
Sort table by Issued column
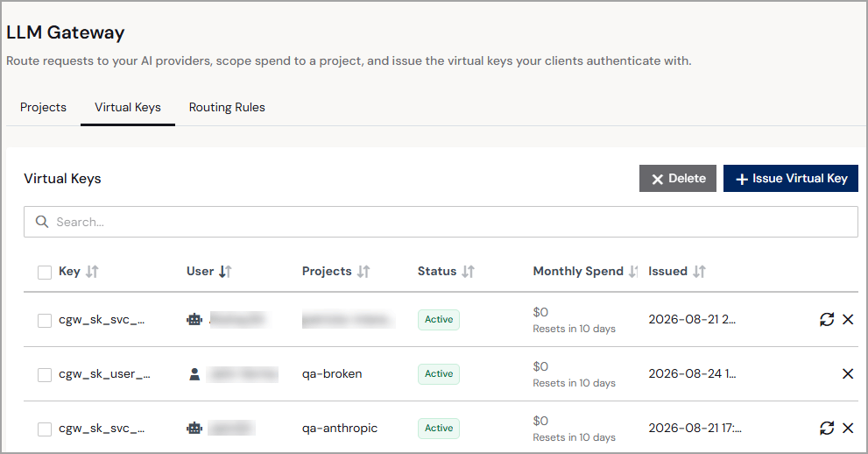(700, 272)
